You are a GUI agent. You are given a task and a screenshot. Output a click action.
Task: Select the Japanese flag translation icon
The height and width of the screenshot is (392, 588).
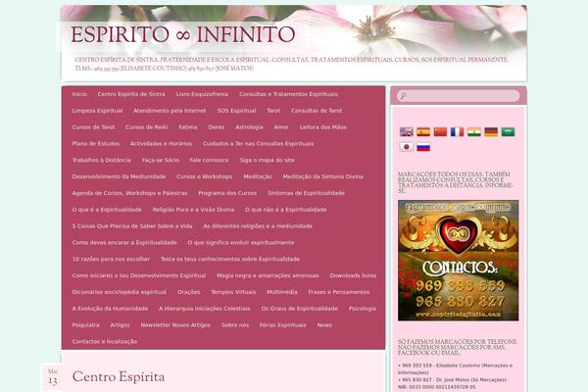point(407,147)
